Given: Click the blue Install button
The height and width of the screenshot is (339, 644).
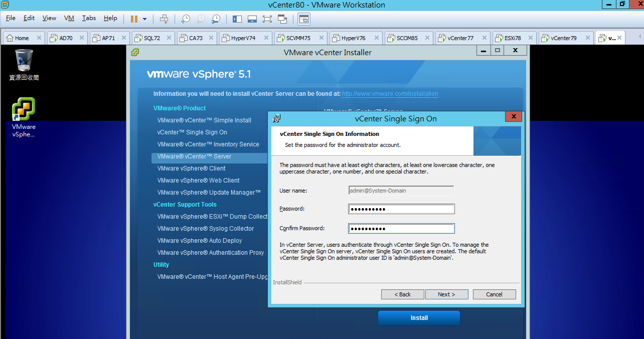Looking at the screenshot, I should point(419,318).
